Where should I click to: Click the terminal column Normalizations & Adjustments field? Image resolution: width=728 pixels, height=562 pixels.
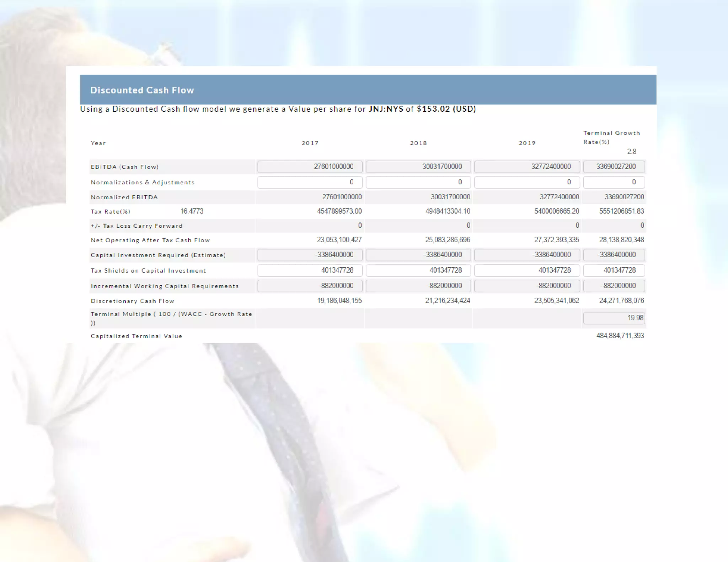pos(614,182)
